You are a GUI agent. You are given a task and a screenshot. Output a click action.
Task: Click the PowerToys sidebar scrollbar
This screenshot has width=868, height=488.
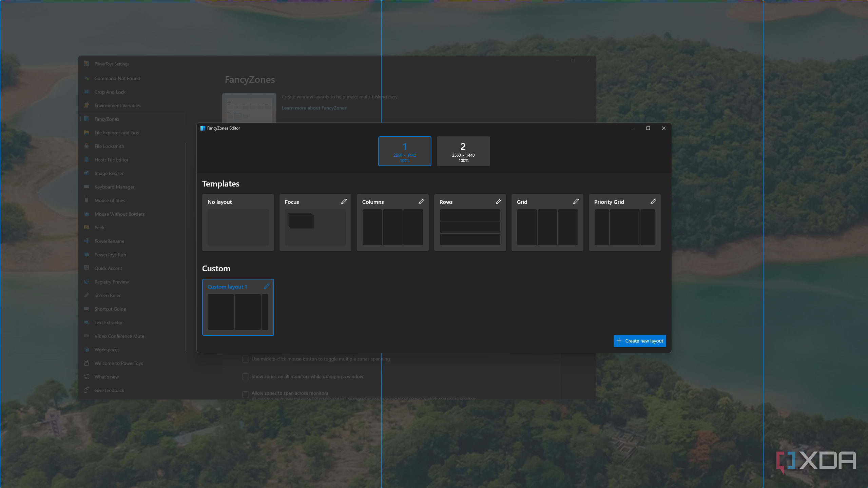click(185, 247)
